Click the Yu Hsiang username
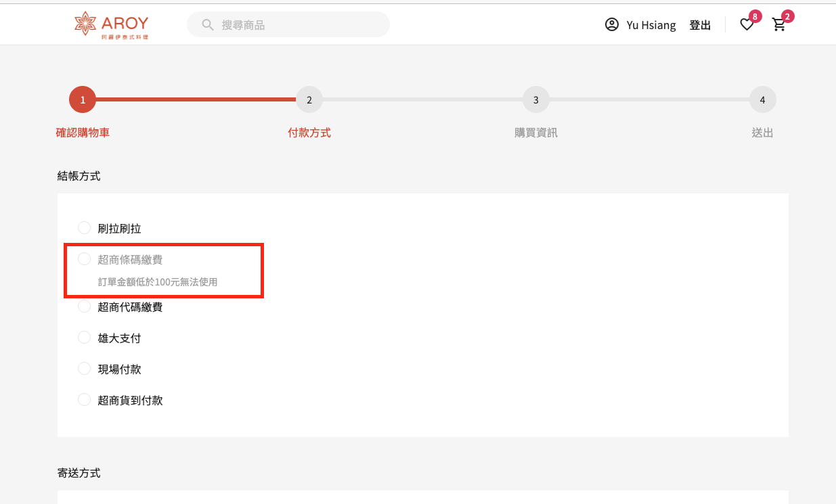 (x=651, y=25)
